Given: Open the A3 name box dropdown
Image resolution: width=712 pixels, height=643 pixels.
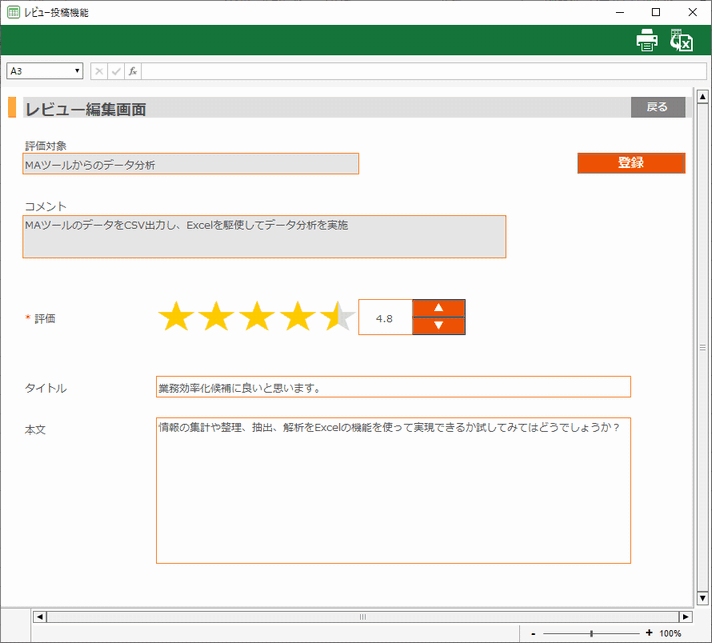Looking at the screenshot, I should (77, 72).
